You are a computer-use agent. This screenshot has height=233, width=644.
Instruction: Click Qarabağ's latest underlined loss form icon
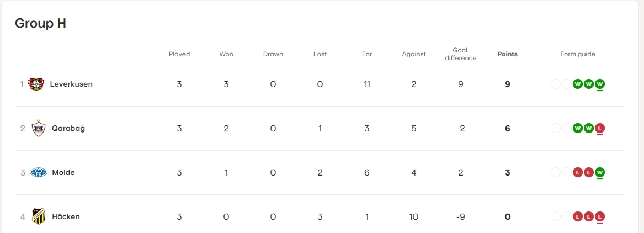coord(600,129)
